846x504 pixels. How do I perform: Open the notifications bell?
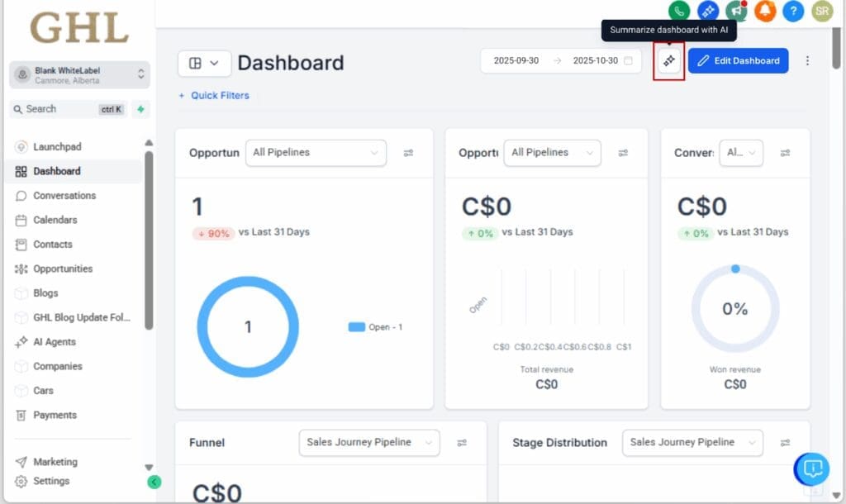765,12
